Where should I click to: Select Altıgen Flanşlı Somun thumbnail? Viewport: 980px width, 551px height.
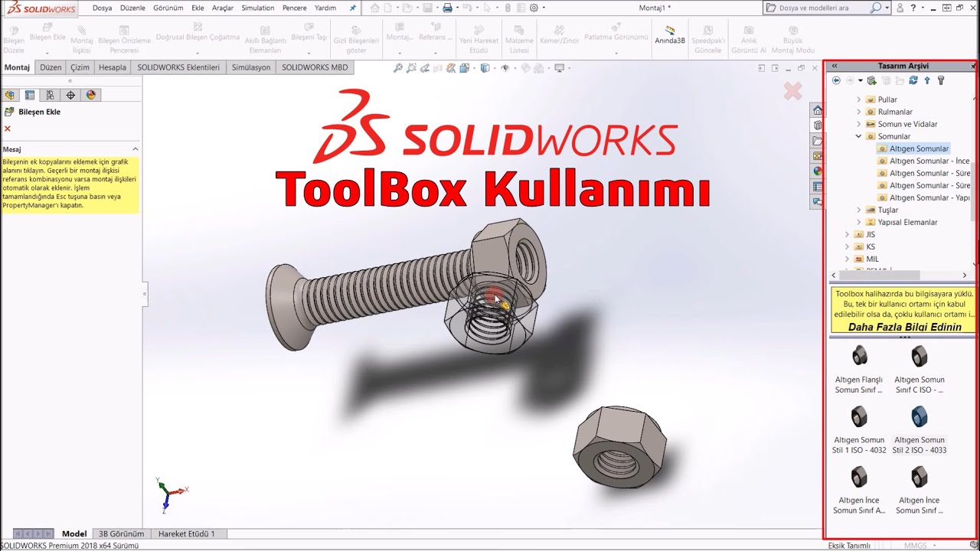pos(859,370)
